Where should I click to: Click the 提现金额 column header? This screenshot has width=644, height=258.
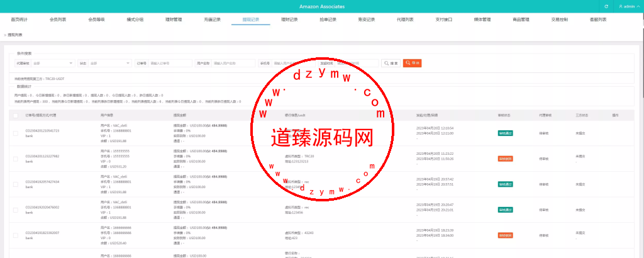click(180, 115)
